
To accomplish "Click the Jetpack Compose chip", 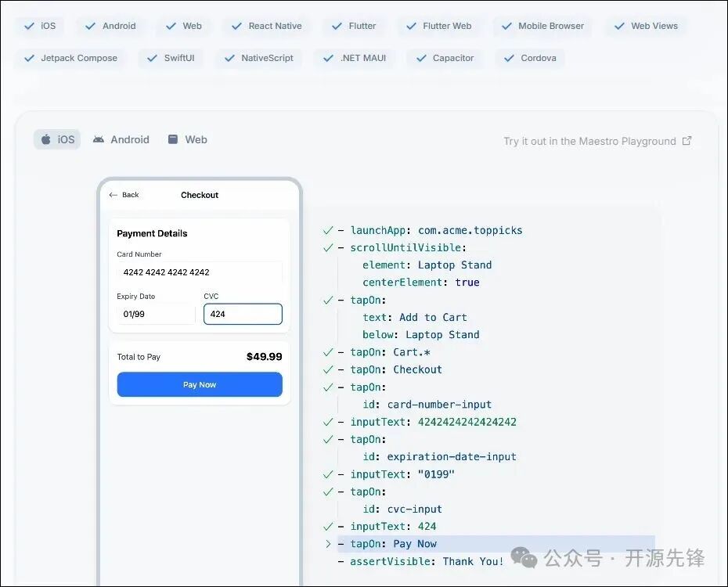I will (x=70, y=58).
